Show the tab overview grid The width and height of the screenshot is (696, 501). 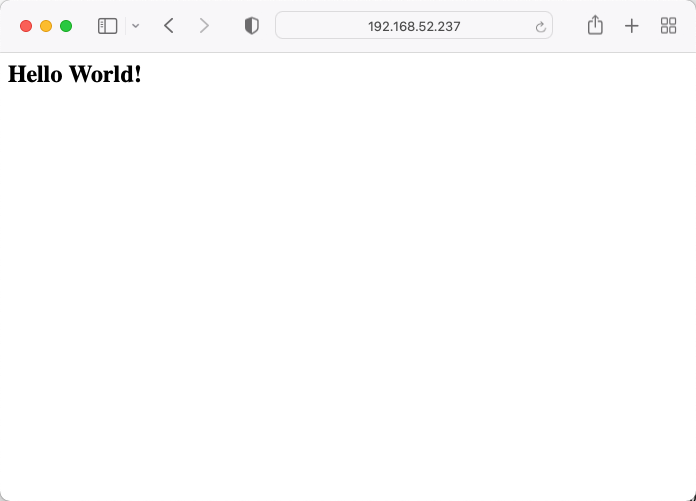668,26
